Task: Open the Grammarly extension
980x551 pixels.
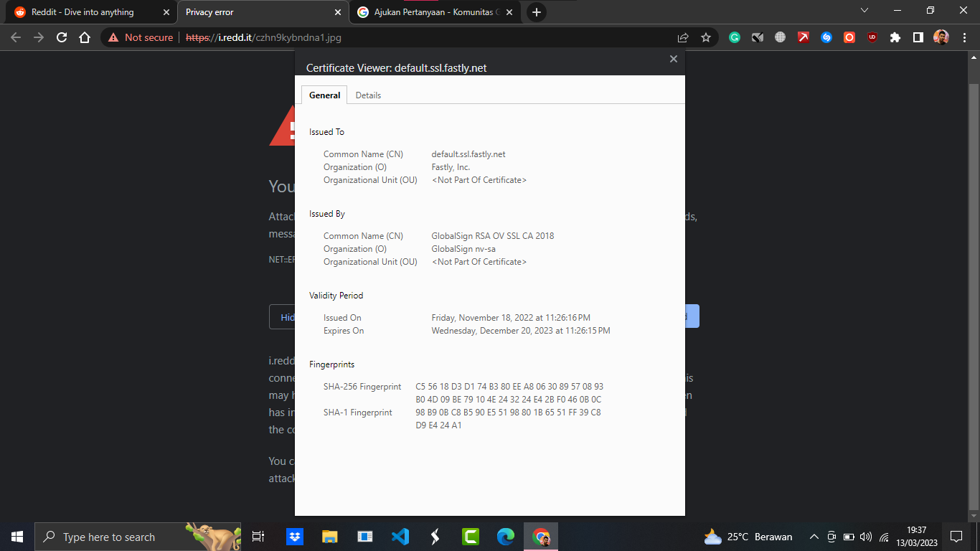Action: (x=735, y=37)
